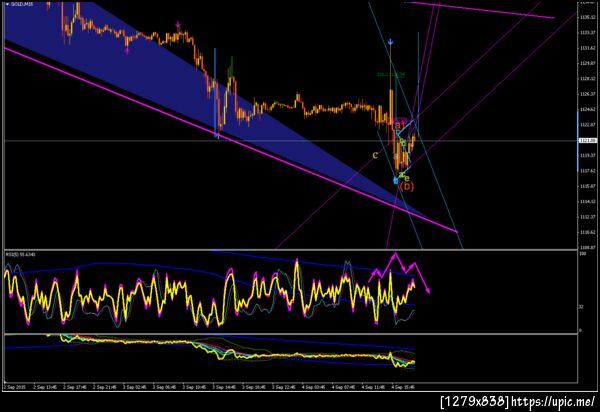Click the 2 Sep 2015 time axis label
This screenshot has height=412, width=600.
pos(15,387)
